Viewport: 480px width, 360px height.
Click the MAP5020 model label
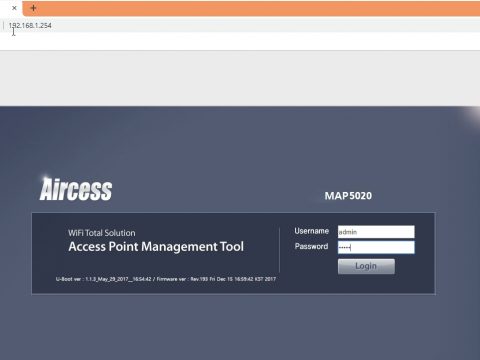pyautogui.click(x=348, y=196)
